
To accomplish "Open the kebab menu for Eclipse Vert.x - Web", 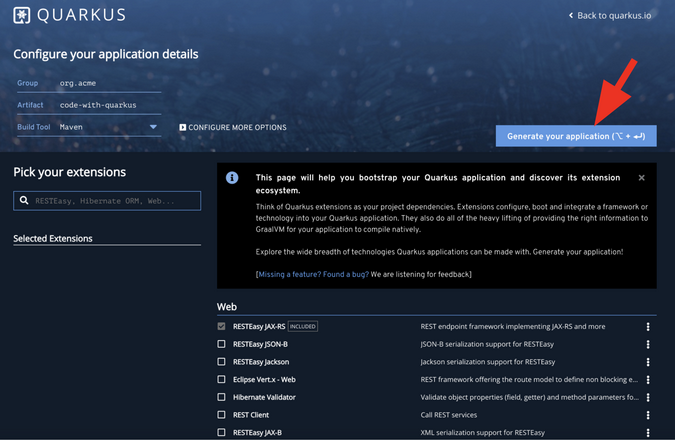I will (648, 380).
